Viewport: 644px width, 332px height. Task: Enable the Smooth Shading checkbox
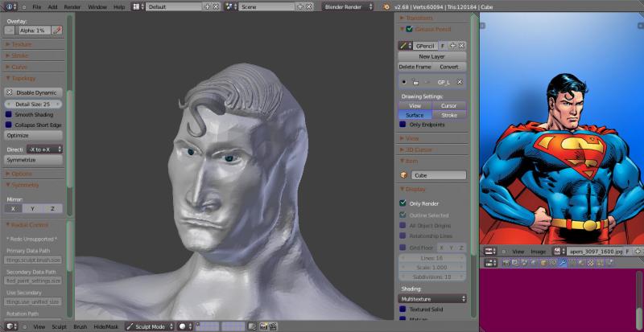(8, 115)
